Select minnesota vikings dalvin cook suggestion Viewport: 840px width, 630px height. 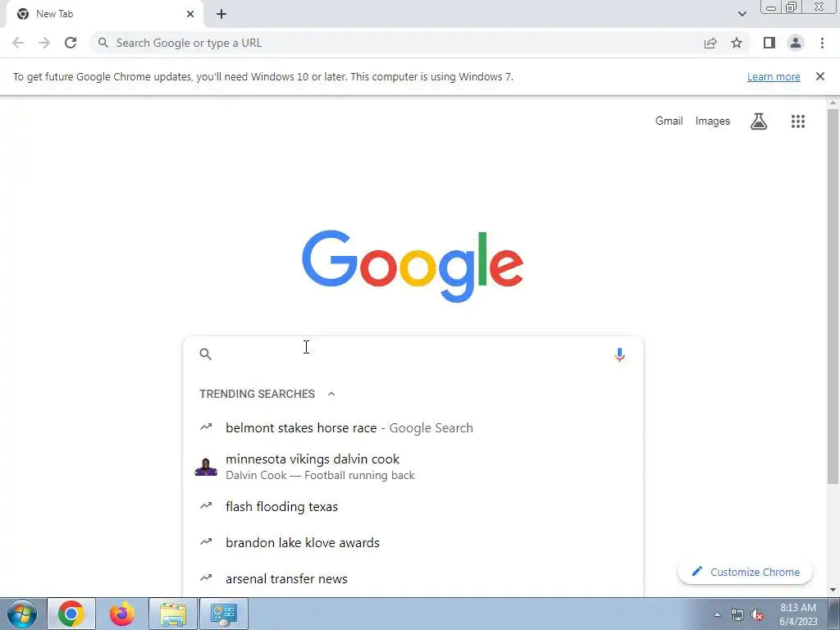(x=413, y=467)
